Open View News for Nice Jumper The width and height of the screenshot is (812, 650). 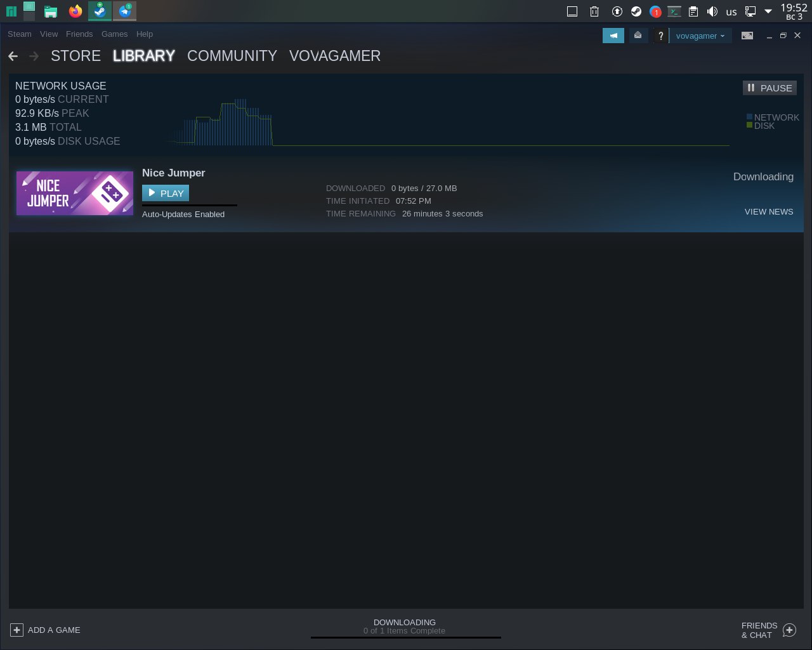point(769,211)
